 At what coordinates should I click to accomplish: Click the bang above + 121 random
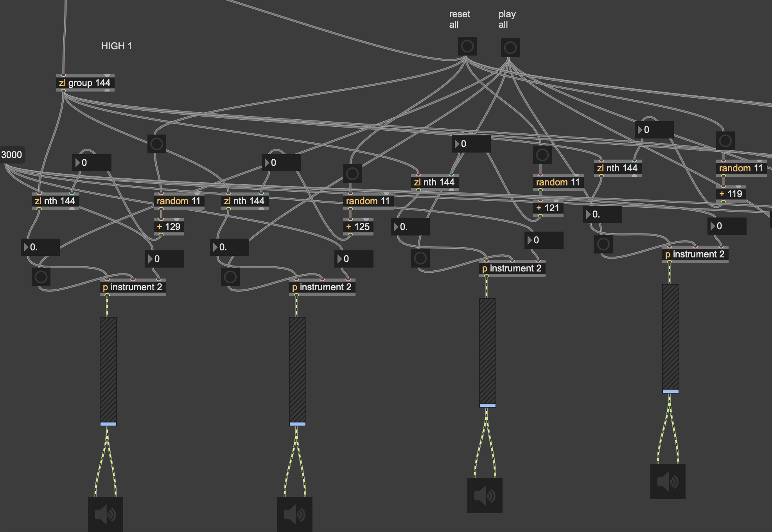(542, 155)
